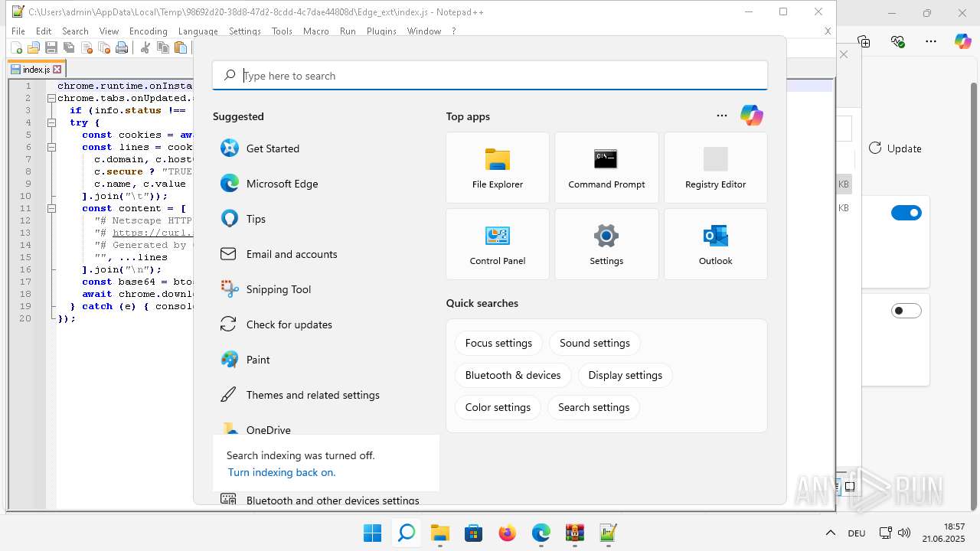Click the Update button in Edge extensions
This screenshot has width=980, height=551.
(x=895, y=148)
